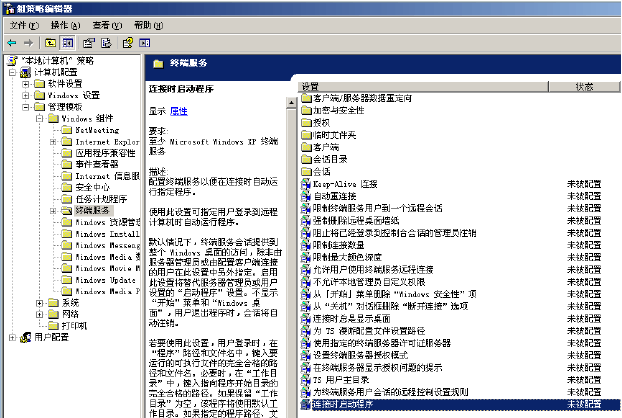Select 安全中心 in the tree
622x418 pixels.
coord(92,187)
